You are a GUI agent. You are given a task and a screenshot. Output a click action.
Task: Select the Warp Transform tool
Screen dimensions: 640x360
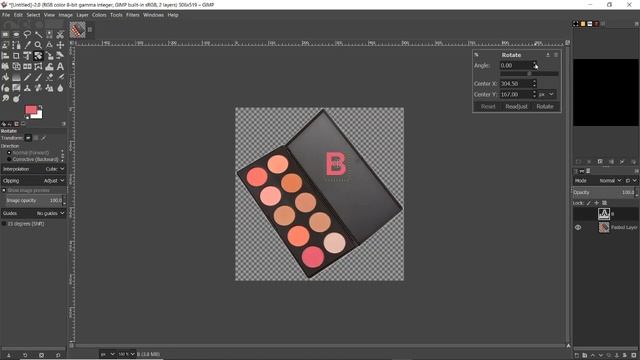point(49,66)
